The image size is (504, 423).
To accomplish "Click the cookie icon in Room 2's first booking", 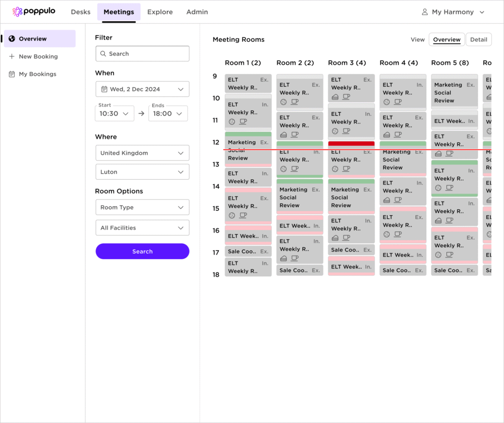I will 283,102.
